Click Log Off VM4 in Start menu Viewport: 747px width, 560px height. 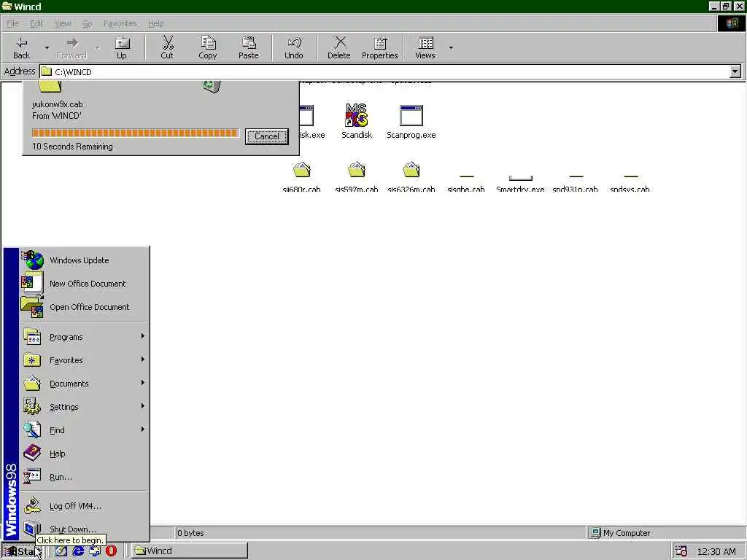coord(84,506)
